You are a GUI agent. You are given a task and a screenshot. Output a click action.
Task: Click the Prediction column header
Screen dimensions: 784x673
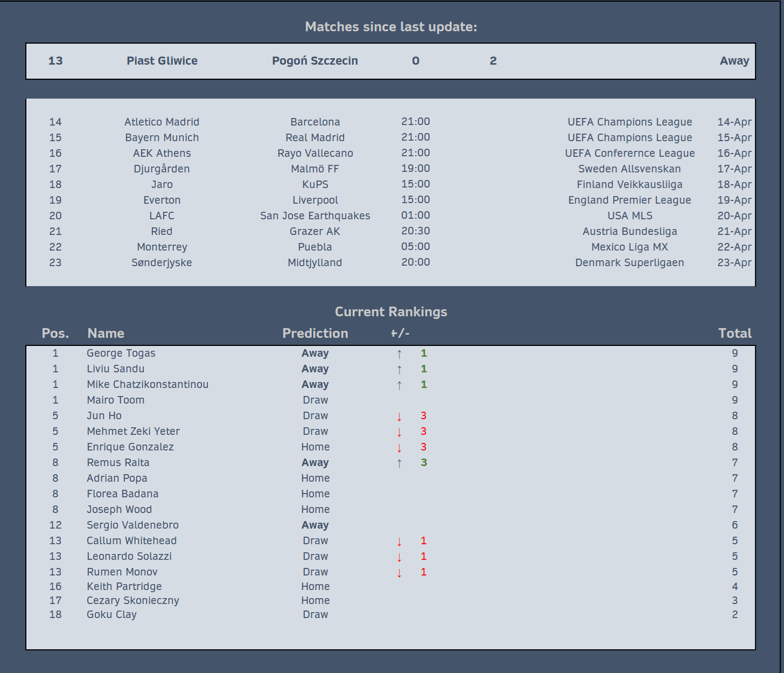coord(315,334)
